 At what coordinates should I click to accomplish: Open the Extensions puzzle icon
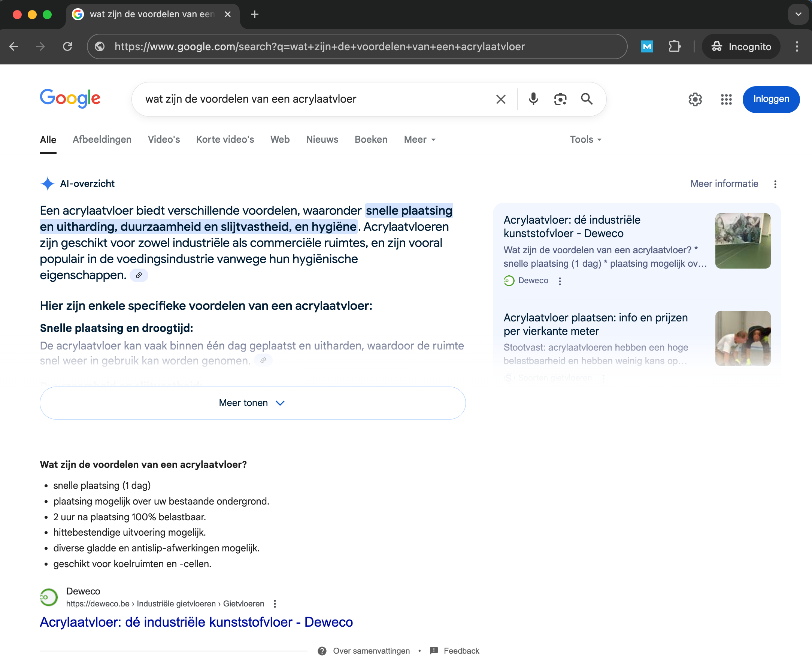click(675, 46)
